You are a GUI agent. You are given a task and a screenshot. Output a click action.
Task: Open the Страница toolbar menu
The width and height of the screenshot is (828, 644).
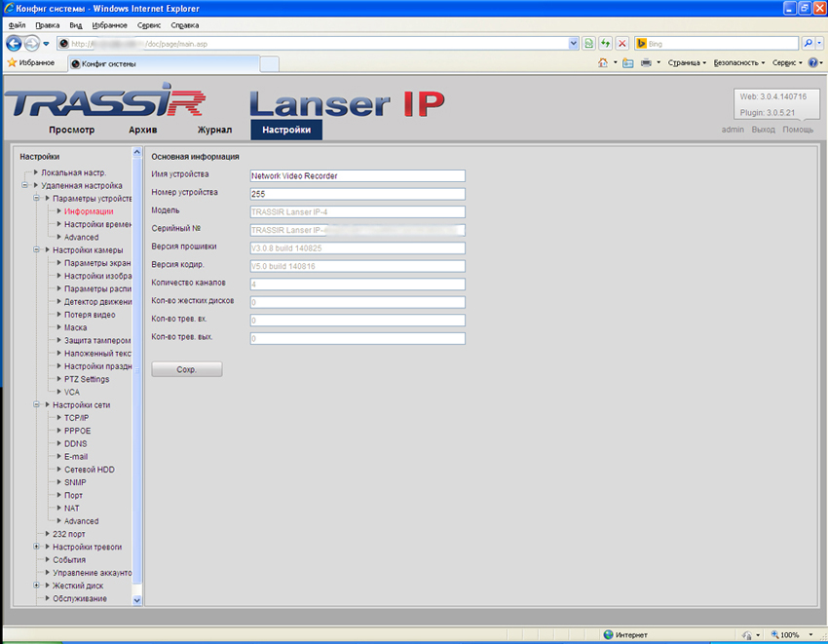coord(687,63)
